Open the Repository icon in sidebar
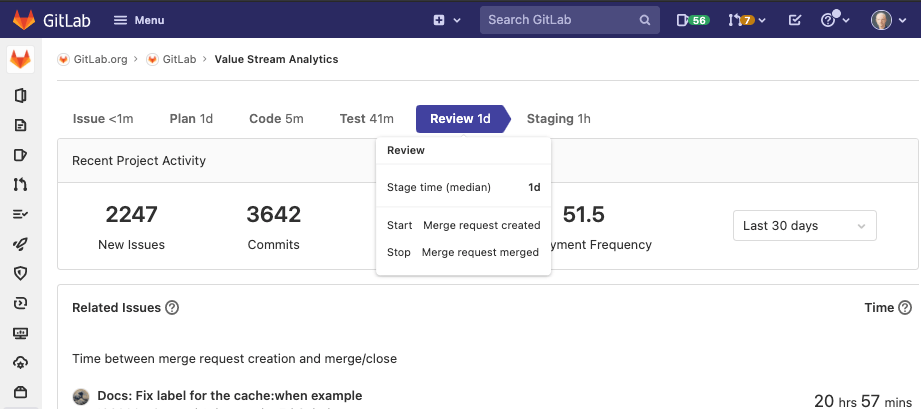This screenshot has height=409, width=921. [21, 125]
